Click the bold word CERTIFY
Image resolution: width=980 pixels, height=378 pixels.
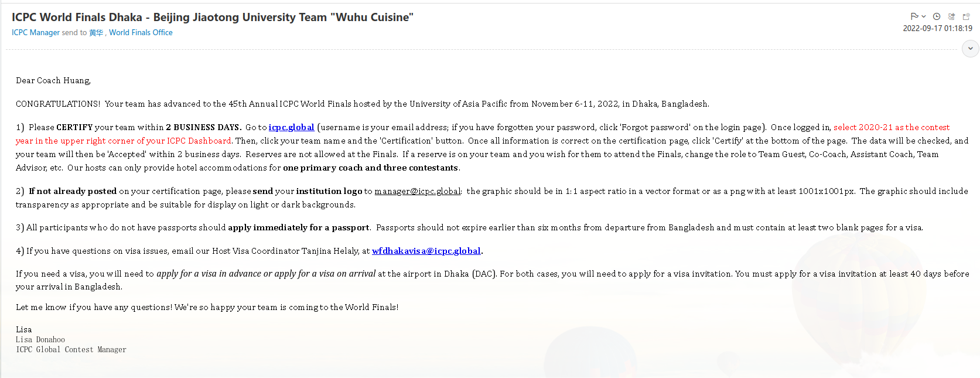tap(74, 127)
